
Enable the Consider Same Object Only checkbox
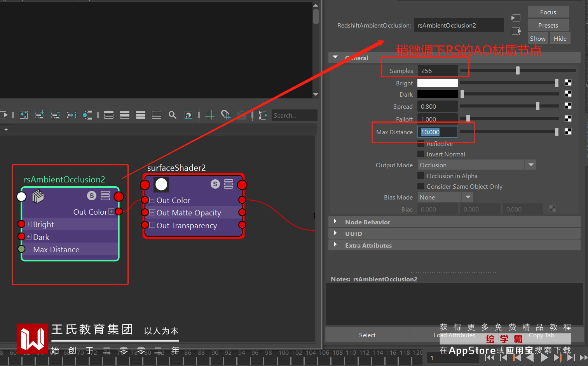(x=420, y=186)
